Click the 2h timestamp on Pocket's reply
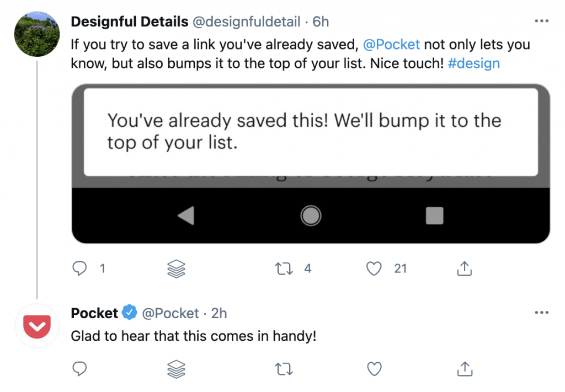565x392 pixels. [218, 312]
